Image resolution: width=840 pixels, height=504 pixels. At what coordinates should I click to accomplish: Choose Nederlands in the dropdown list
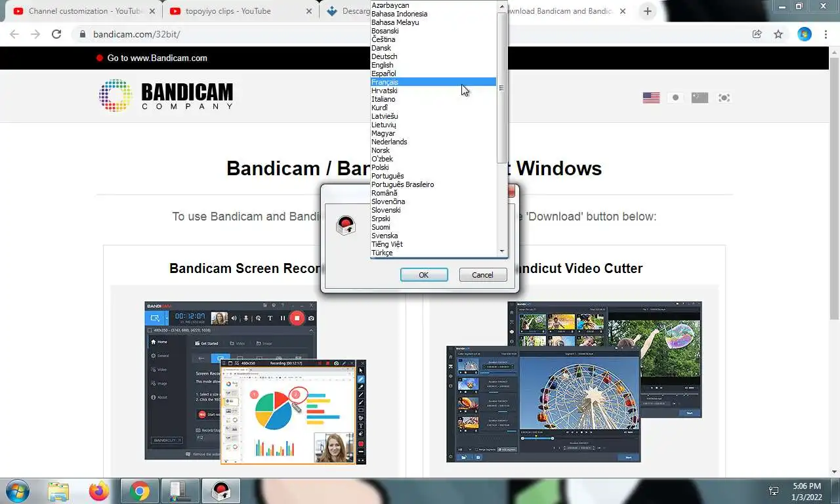pyautogui.click(x=433, y=142)
